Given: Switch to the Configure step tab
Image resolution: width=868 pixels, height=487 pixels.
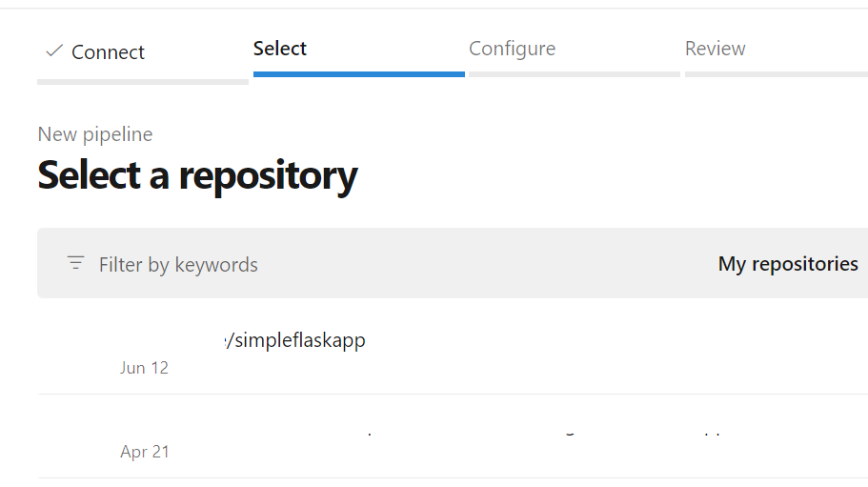Looking at the screenshot, I should 512,49.
